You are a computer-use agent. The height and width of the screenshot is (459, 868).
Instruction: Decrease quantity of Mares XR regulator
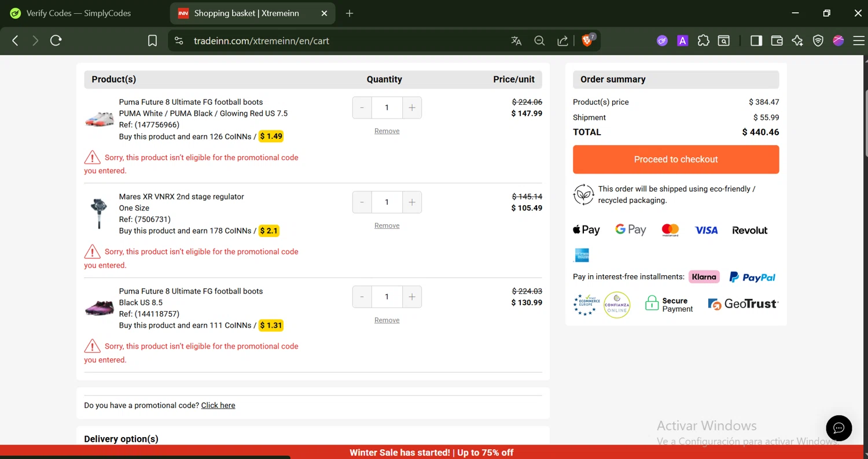coord(362,202)
